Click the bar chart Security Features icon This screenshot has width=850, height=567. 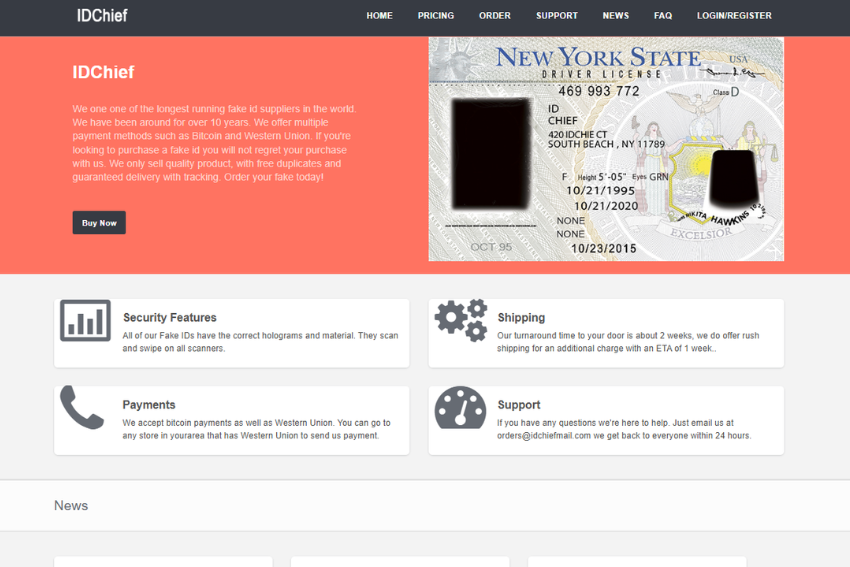tap(85, 320)
